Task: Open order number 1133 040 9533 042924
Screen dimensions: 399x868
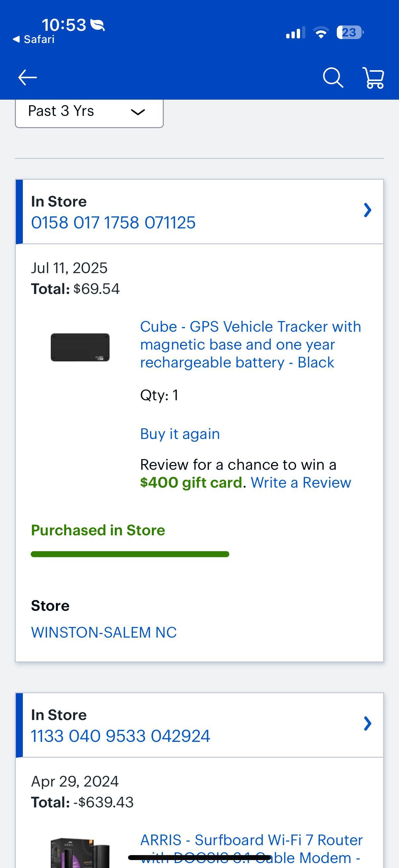Action: (x=120, y=736)
